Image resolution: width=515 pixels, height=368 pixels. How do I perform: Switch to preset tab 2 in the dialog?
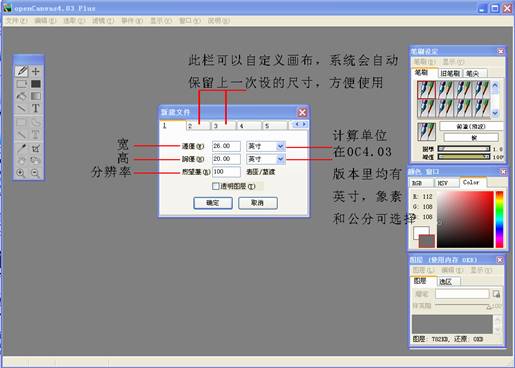(x=199, y=126)
